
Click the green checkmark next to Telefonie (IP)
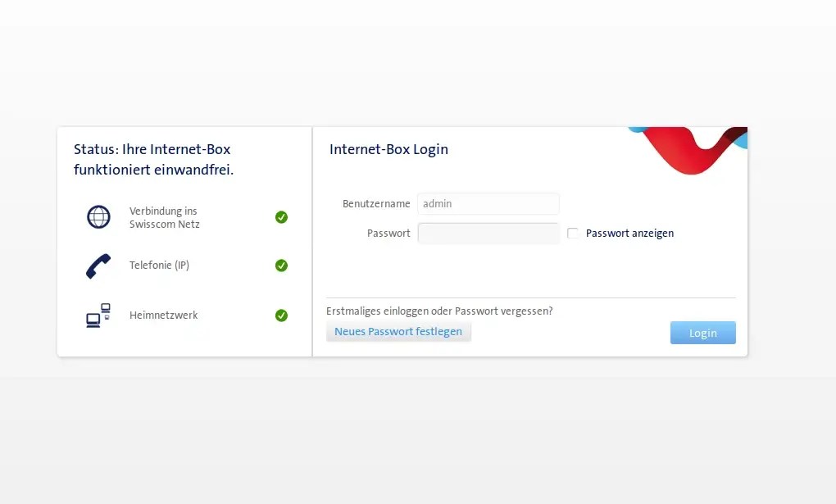[281, 266]
